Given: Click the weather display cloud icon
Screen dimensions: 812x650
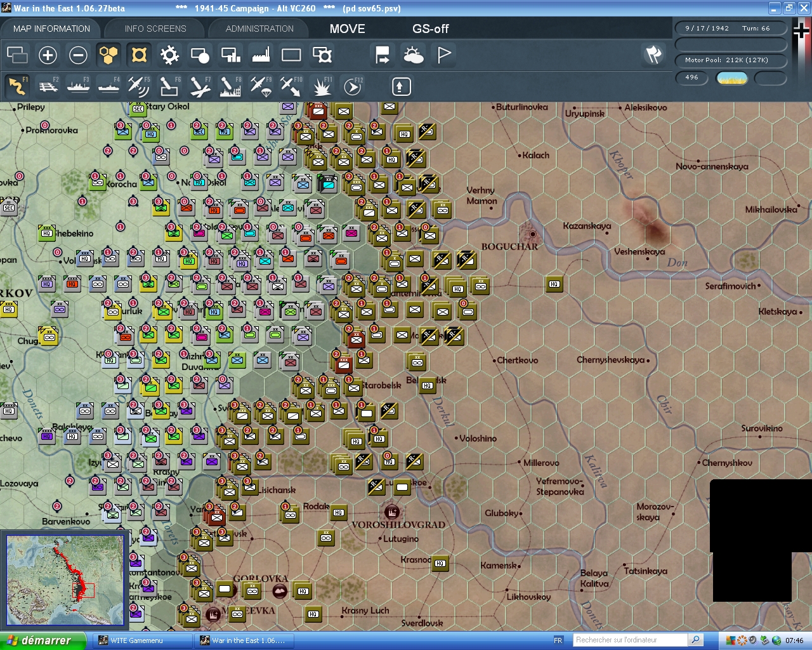Looking at the screenshot, I should coord(413,55).
